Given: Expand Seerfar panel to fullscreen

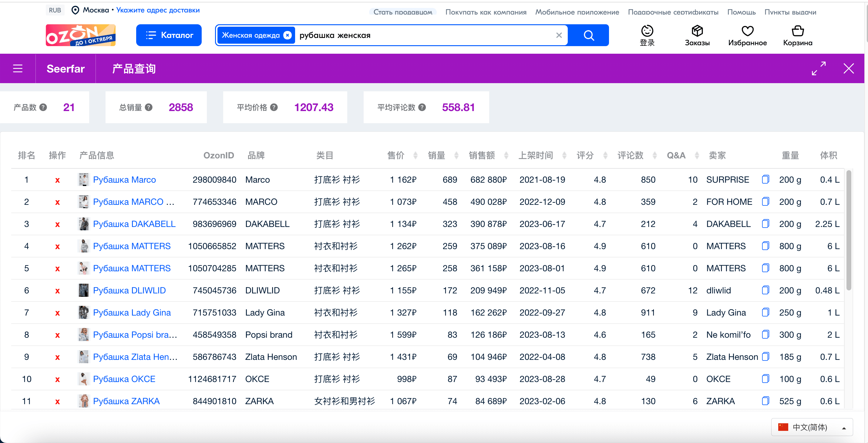Looking at the screenshot, I should coord(819,69).
